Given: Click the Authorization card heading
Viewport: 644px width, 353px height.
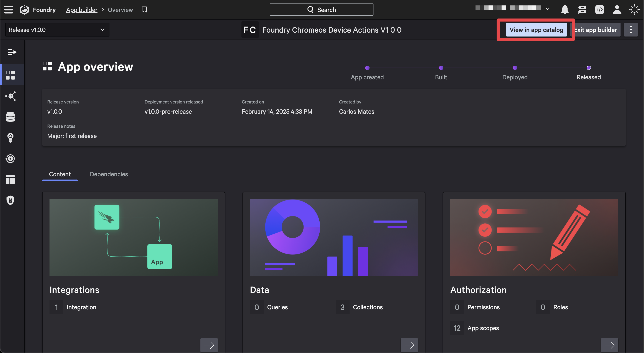Looking at the screenshot, I should pyautogui.click(x=478, y=290).
